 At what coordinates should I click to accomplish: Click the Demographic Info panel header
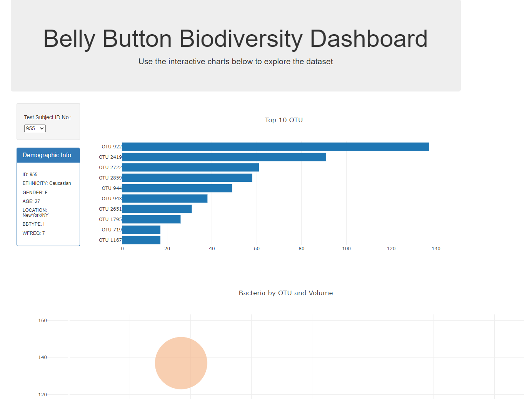[x=48, y=155]
